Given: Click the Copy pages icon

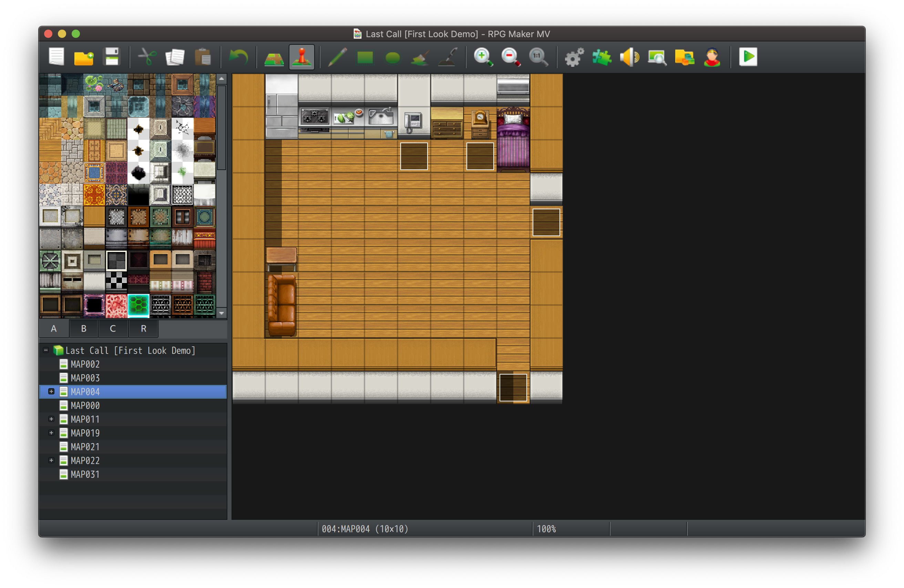Looking at the screenshot, I should tap(175, 57).
